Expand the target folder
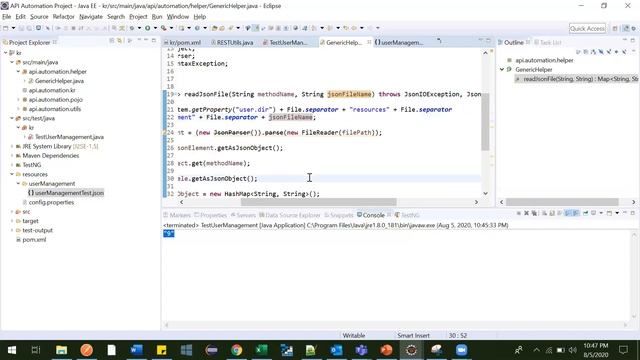The width and height of the screenshot is (640, 360). click(12, 221)
